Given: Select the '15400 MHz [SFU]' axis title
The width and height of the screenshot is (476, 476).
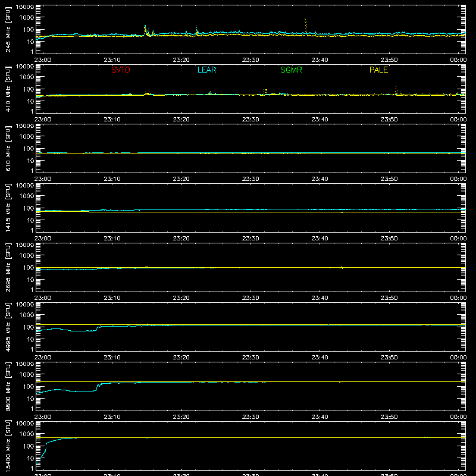Looking at the screenshot, I should [x=8, y=446].
